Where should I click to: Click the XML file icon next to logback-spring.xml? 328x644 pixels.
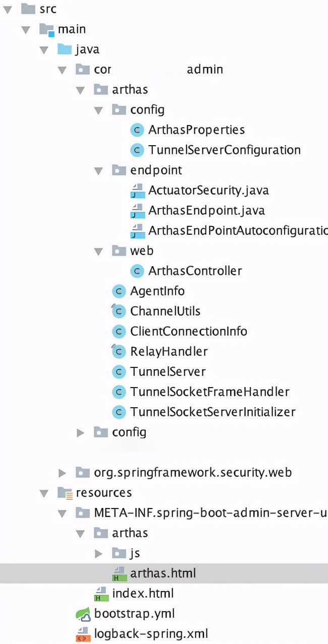click(83, 634)
